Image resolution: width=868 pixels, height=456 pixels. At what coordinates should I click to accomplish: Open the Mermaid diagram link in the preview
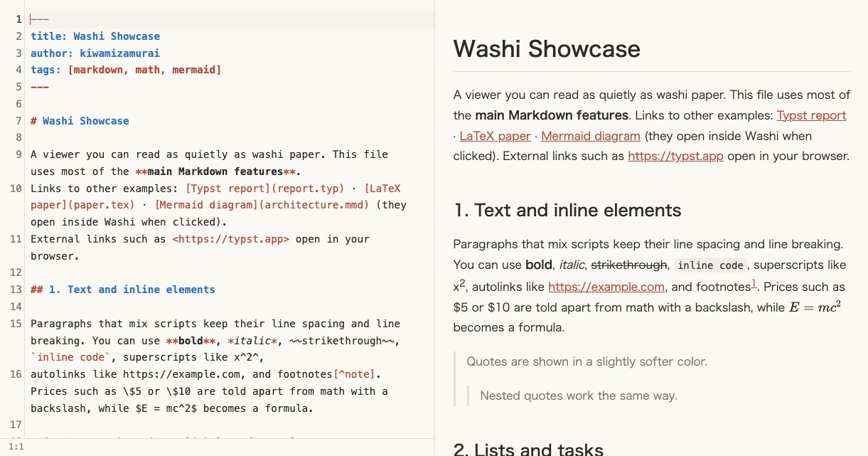pos(591,136)
